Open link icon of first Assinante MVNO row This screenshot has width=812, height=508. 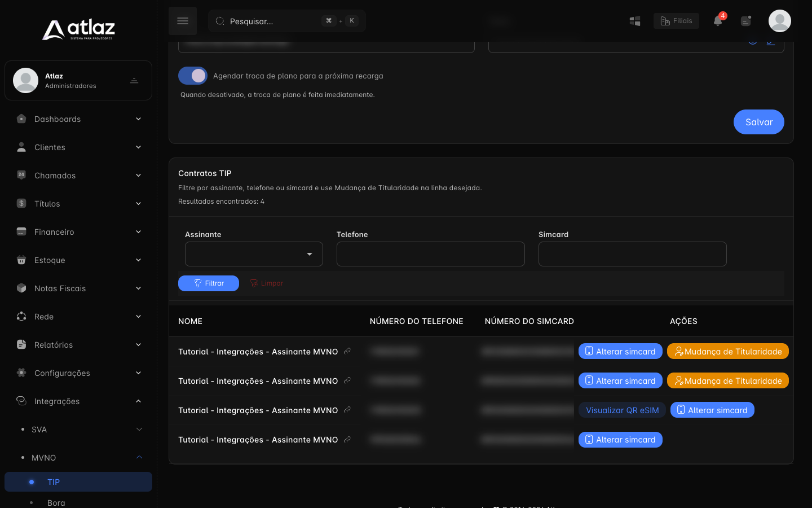pyautogui.click(x=347, y=351)
